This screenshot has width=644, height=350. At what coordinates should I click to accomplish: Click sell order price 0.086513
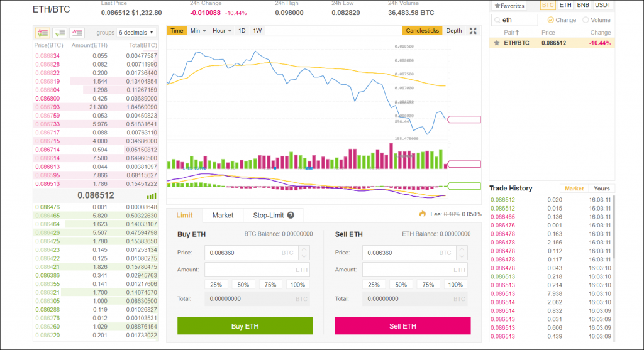(47, 184)
